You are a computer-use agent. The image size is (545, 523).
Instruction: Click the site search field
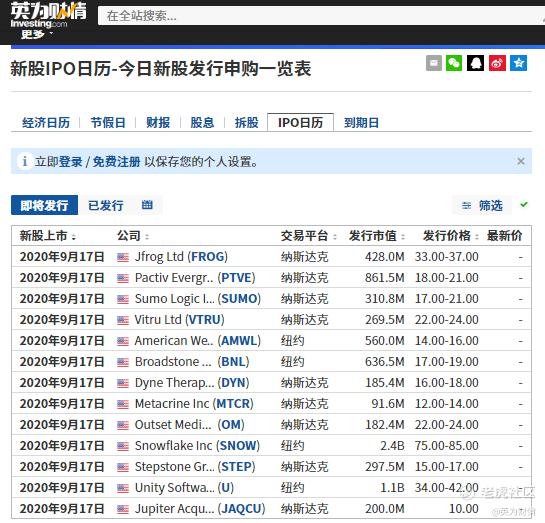pyautogui.click(x=321, y=16)
